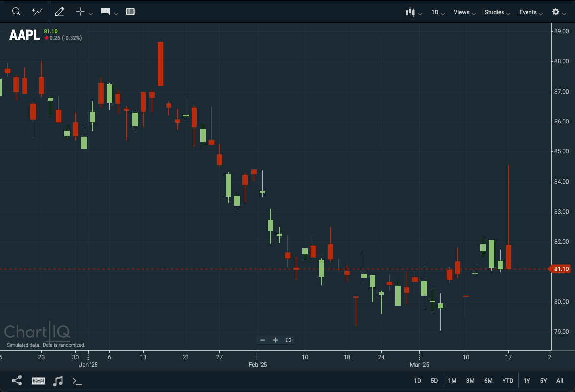
Task: Click the Jan '25 date axis label
Action: click(88, 365)
